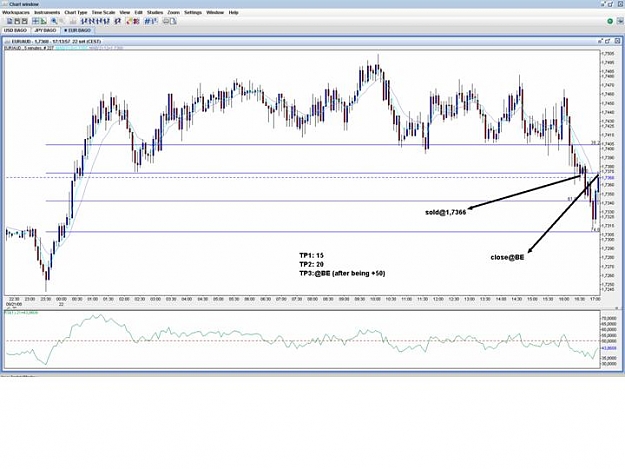Click the blue hash grid toolbar icon

click(x=147, y=21)
